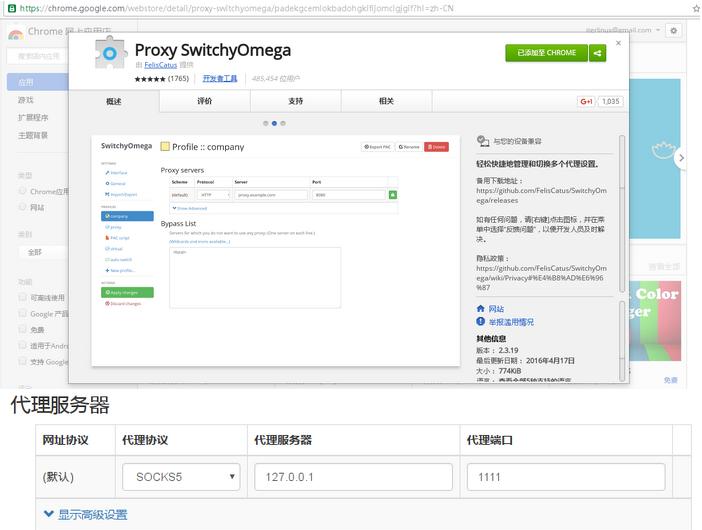Viewport: 702px width, 530px height.
Task: Check the 可离线使用 checkbox
Action: [22, 297]
